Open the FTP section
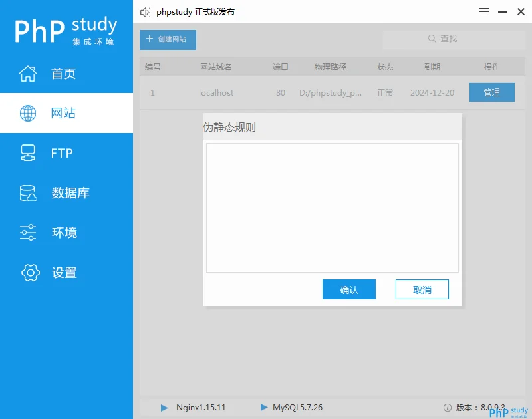This screenshot has height=419, width=532. click(66, 153)
